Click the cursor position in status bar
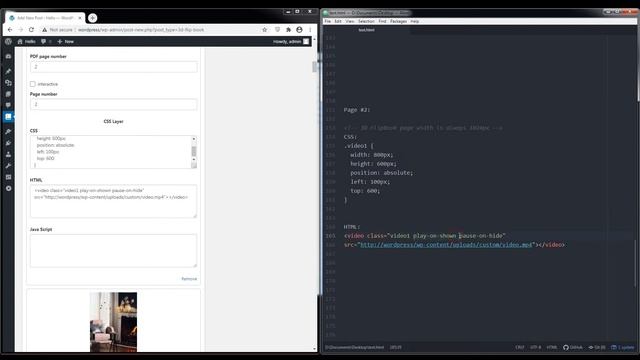The image size is (640, 360). (396, 347)
